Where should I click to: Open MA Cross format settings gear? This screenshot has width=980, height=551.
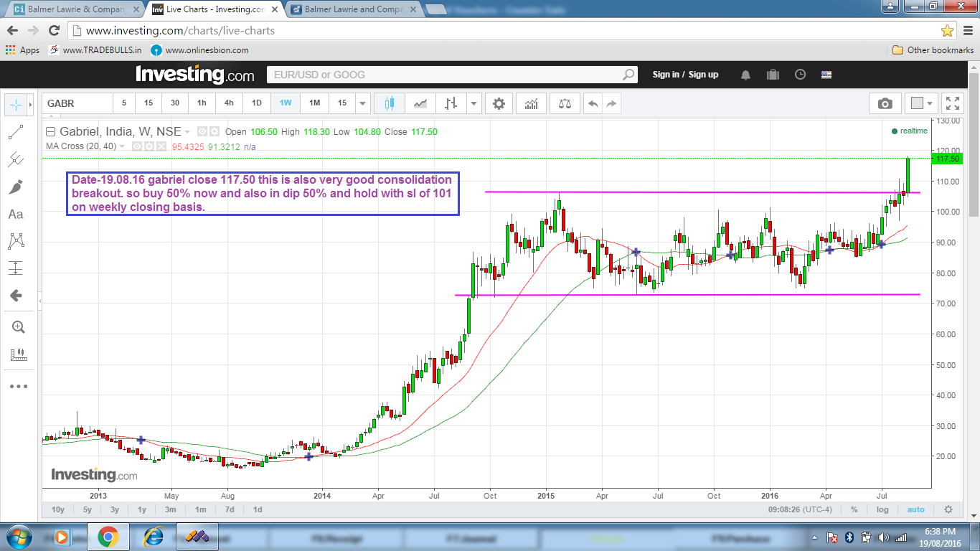point(149,146)
